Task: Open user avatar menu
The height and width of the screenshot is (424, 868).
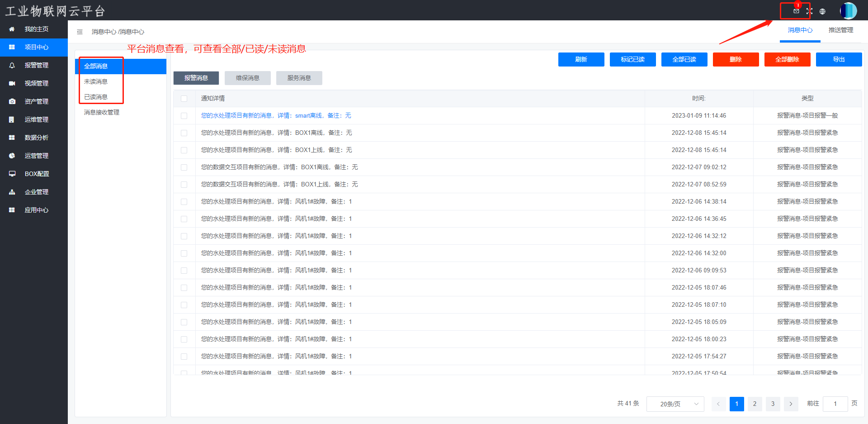Action: [848, 11]
